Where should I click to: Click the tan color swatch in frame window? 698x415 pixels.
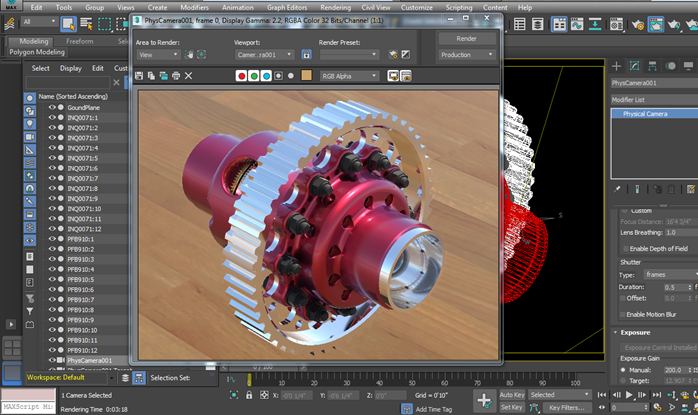pyautogui.click(x=306, y=76)
